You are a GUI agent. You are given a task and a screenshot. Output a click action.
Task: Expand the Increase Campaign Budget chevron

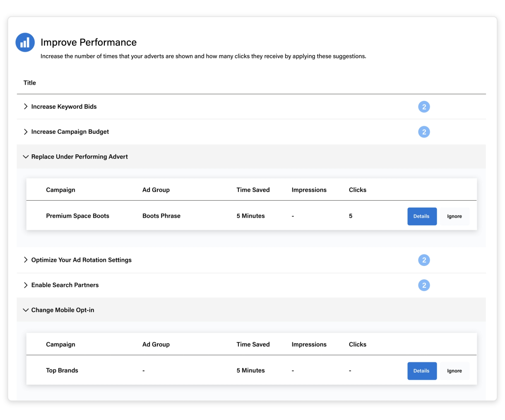26,132
